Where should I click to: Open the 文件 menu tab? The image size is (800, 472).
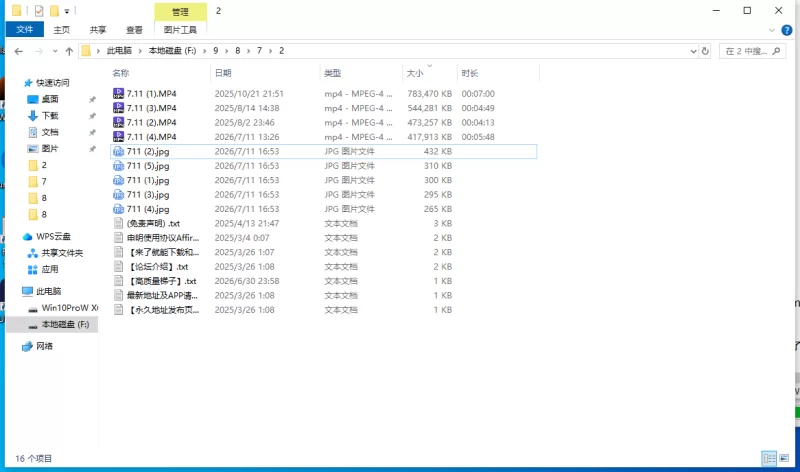(24, 30)
